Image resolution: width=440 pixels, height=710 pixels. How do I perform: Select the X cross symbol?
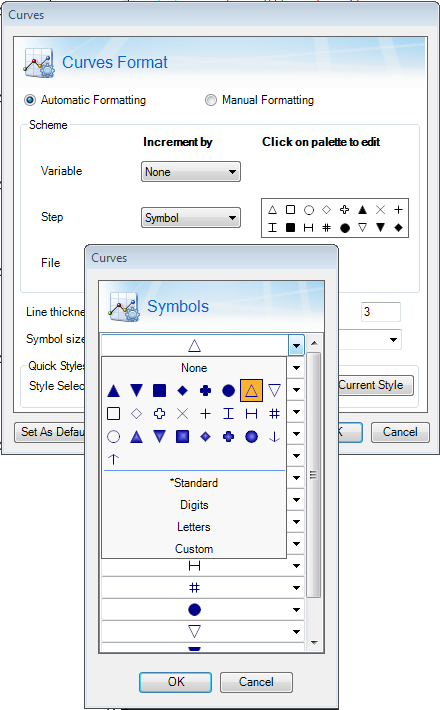182,413
